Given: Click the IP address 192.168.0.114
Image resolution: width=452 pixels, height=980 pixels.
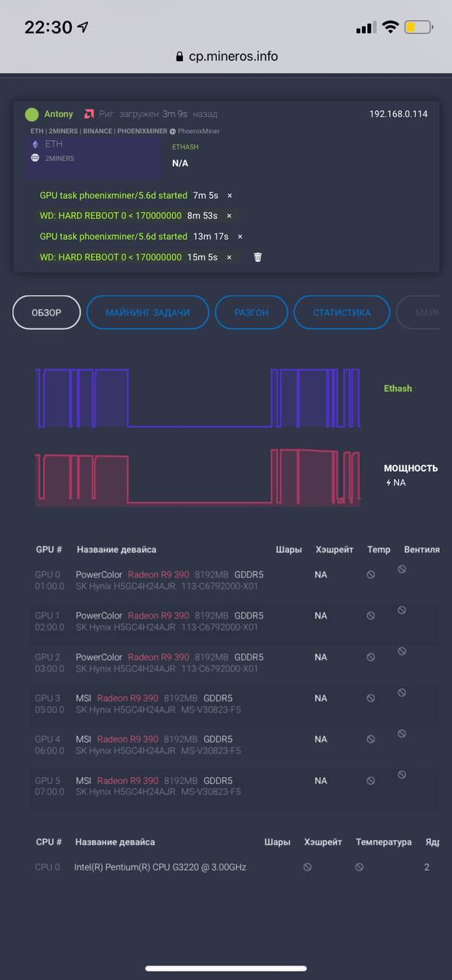Looking at the screenshot, I should tap(398, 114).
